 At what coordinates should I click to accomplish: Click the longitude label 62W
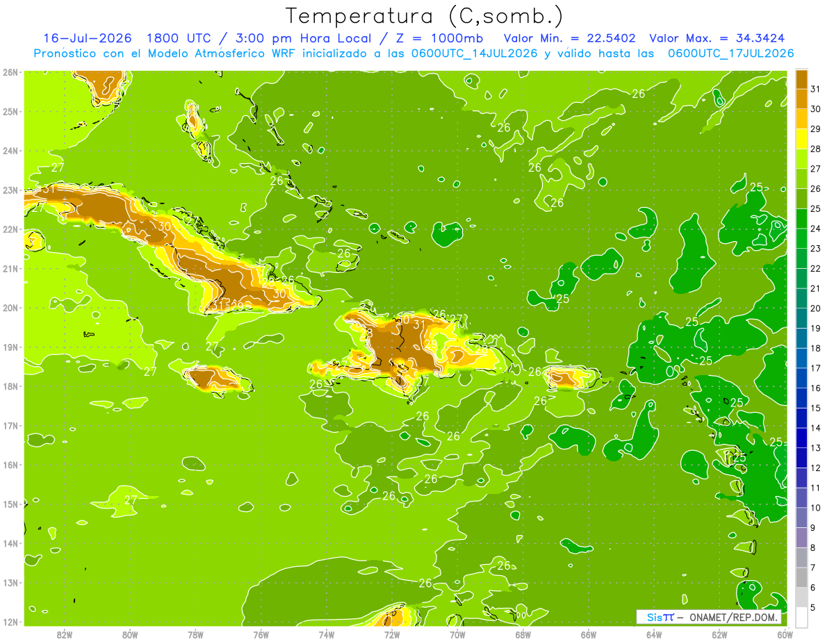pos(719,634)
